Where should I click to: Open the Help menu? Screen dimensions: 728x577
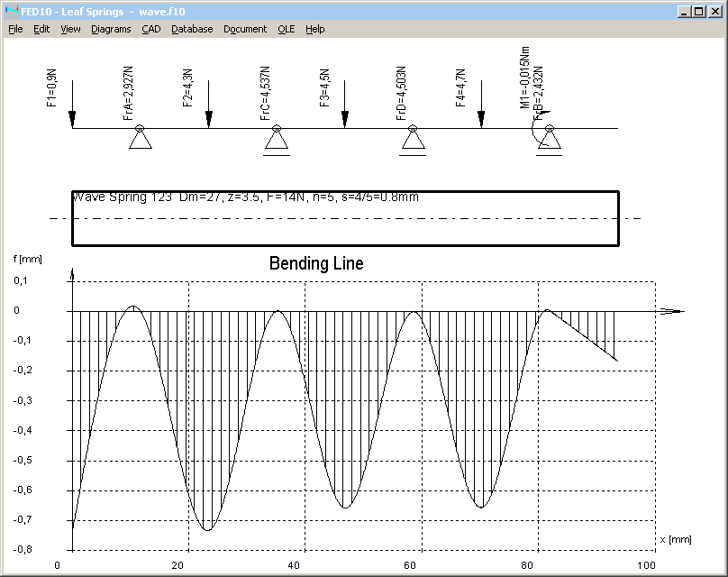(x=314, y=29)
